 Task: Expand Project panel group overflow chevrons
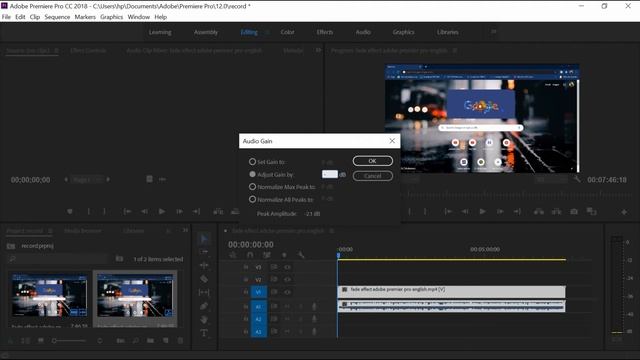185,230
